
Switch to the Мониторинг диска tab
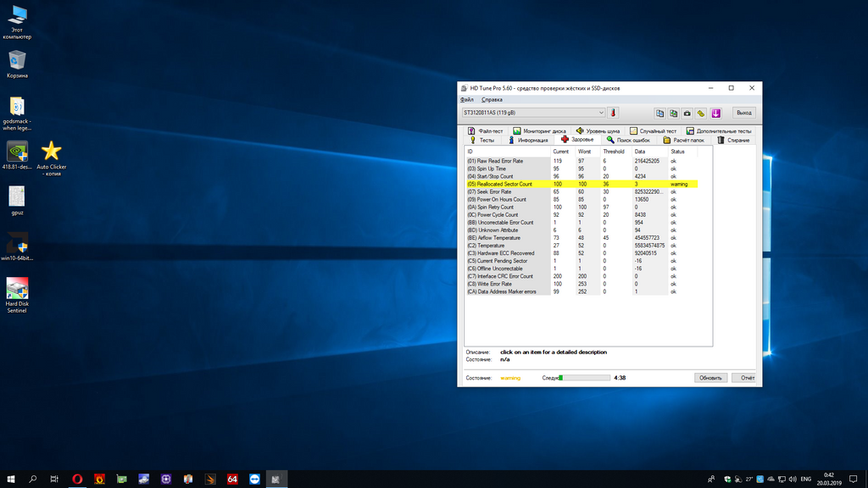point(539,131)
